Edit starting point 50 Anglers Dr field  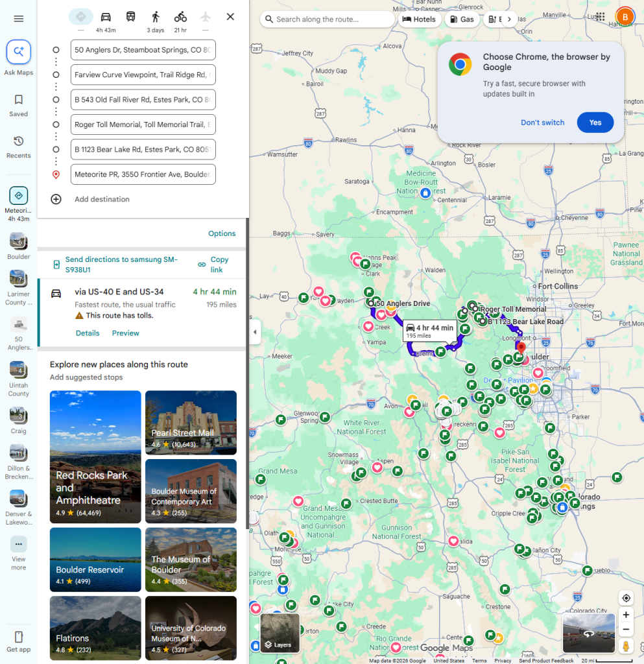143,50
